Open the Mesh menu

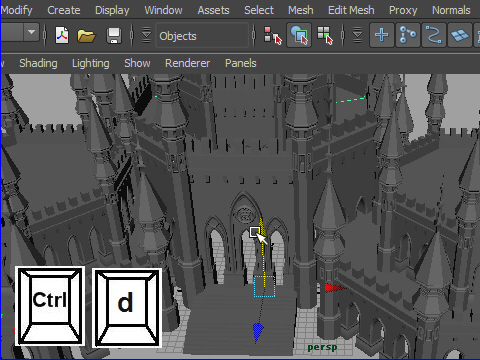301,10
